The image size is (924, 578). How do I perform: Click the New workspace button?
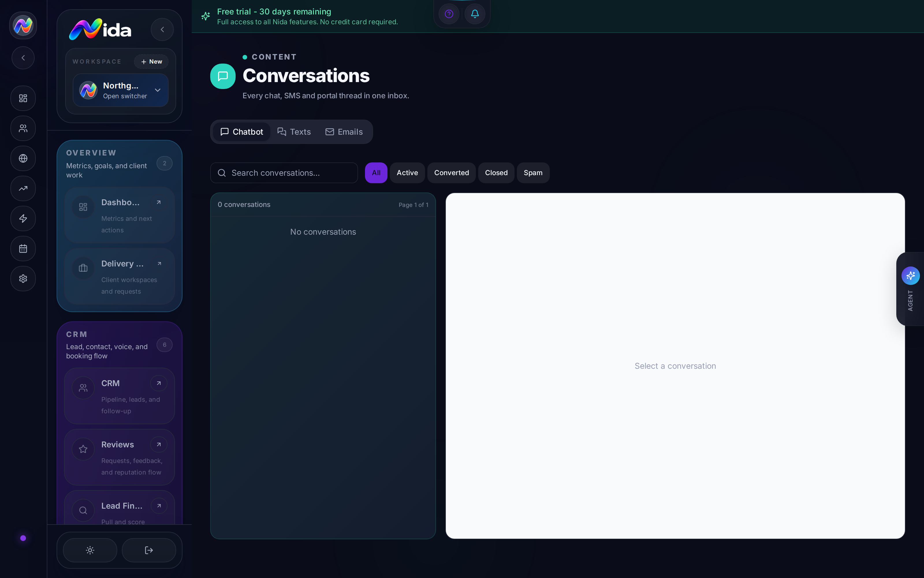click(152, 62)
